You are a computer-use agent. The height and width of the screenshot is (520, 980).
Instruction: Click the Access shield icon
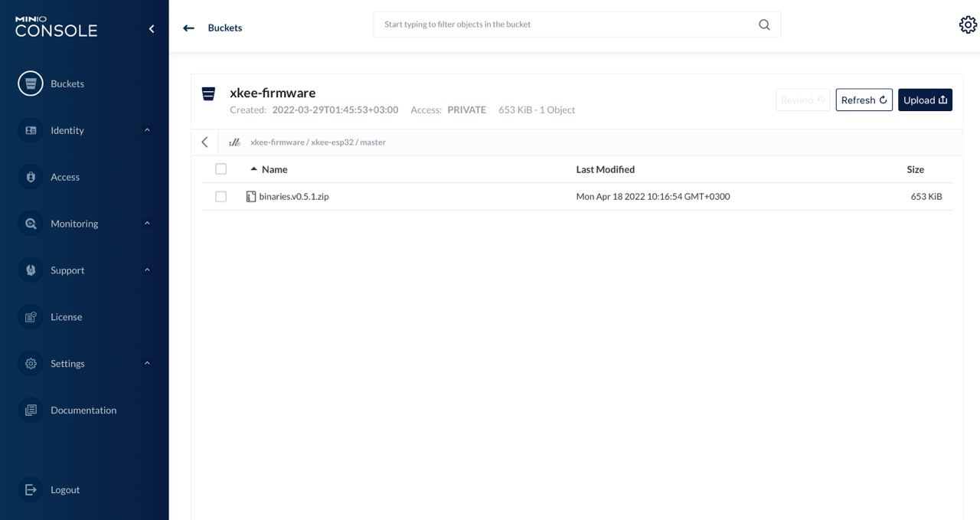31,177
